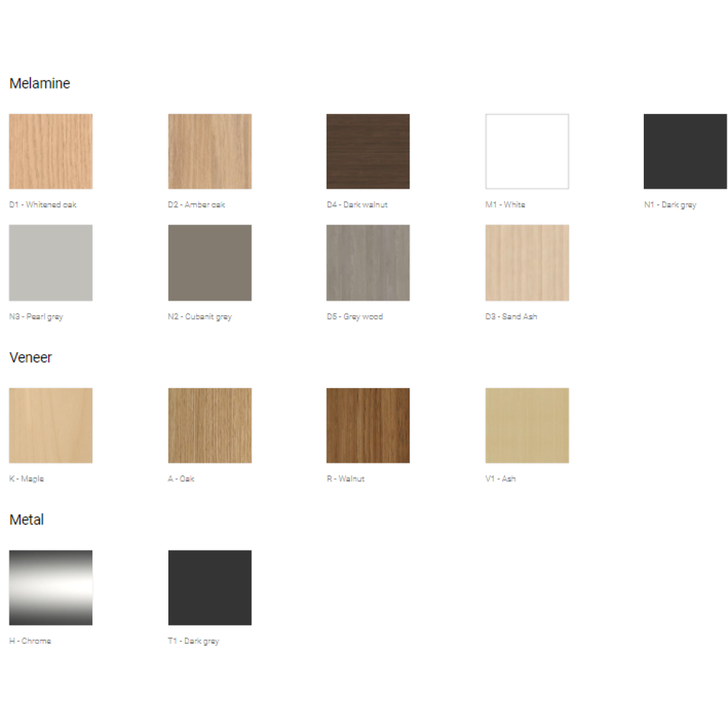Screen dimensions: 728x728
Task: Select the M1 White melamine swatch
Action: pos(527,151)
